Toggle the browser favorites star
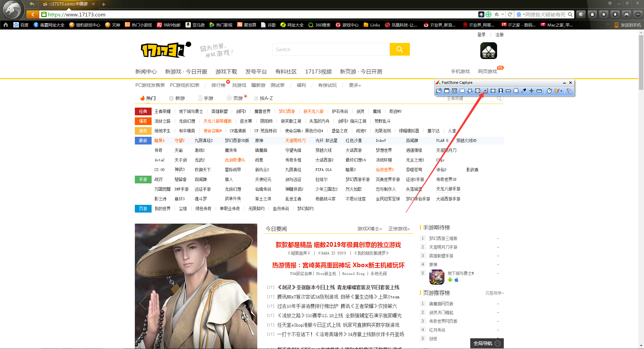The width and height of the screenshot is (644, 349). click(497, 14)
